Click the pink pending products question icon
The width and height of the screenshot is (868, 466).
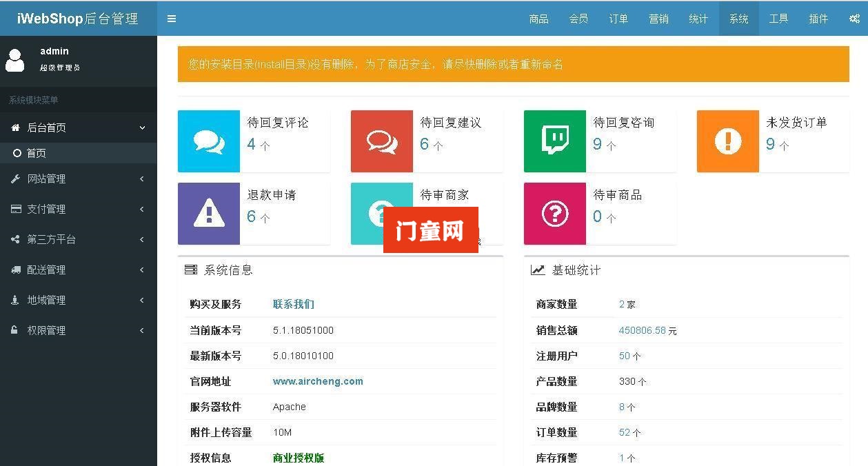pyautogui.click(x=555, y=214)
